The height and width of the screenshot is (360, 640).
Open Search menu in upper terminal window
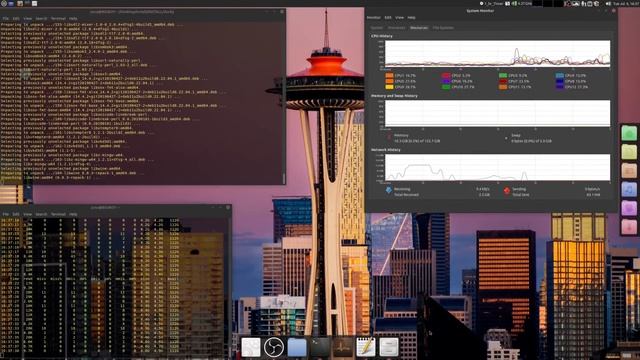[41, 18]
